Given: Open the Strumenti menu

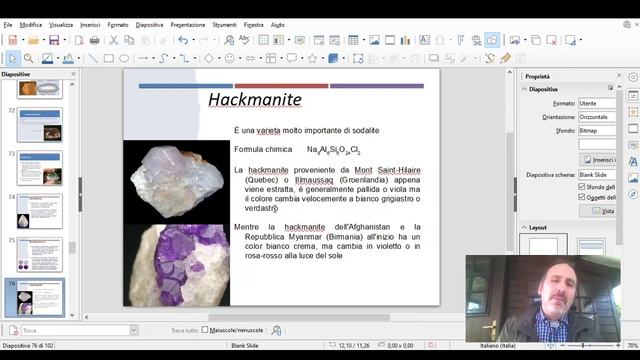Looking at the screenshot, I should tap(224, 25).
